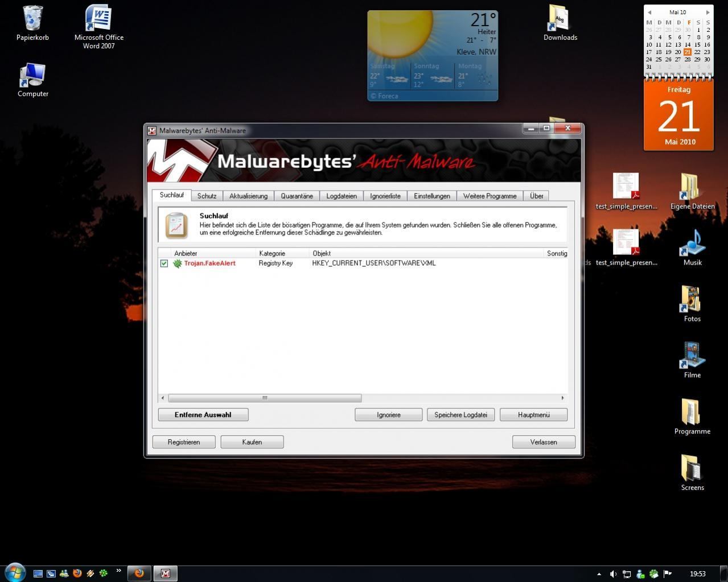Image resolution: width=728 pixels, height=582 pixels.
Task: Expand the quick launch overflow chevron
Action: (118, 571)
